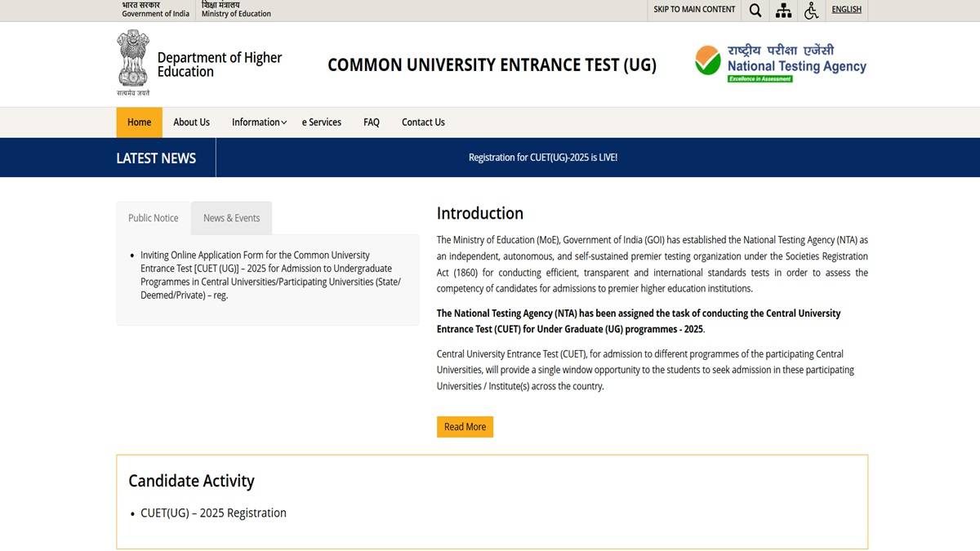This screenshot has width=980, height=551.
Task: Open accessibility options wheelchair icon
Action: (811, 10)
